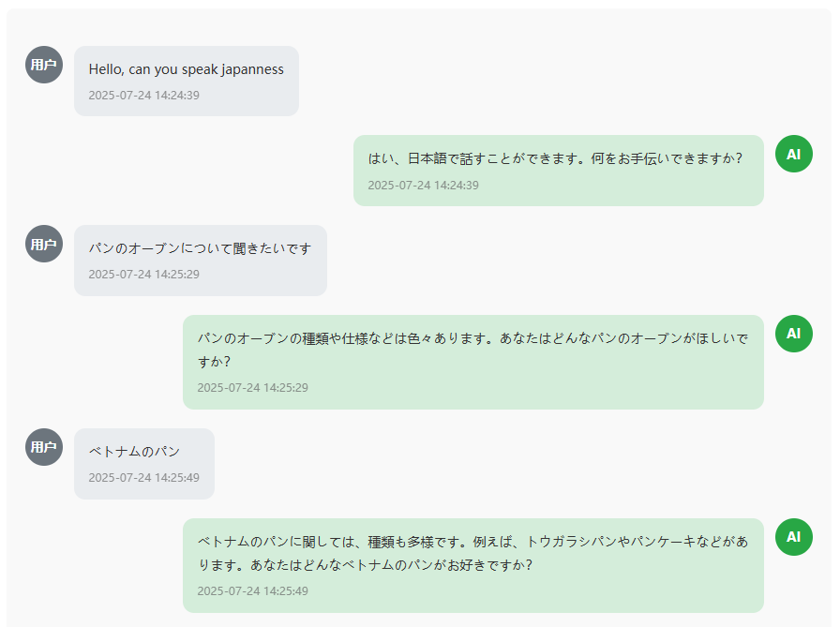
Task: Click the timestamp 14:24:39 under the Hello message
Action: tap(143, 95)
